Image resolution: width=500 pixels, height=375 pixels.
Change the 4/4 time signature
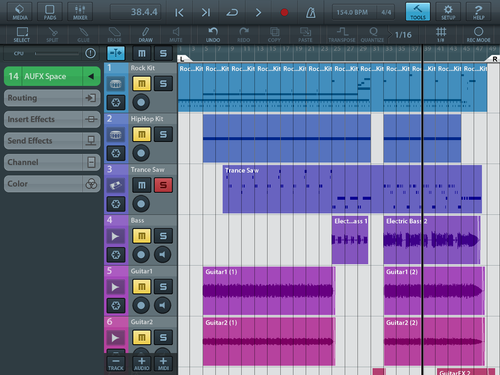click(x=386, y=13)
